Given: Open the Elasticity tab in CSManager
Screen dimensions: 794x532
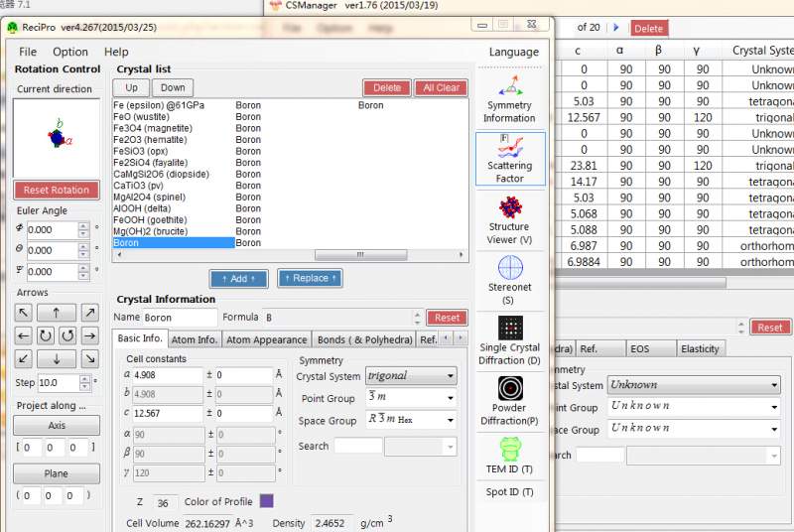Looking at the screenshot, I should click(701, 348).
